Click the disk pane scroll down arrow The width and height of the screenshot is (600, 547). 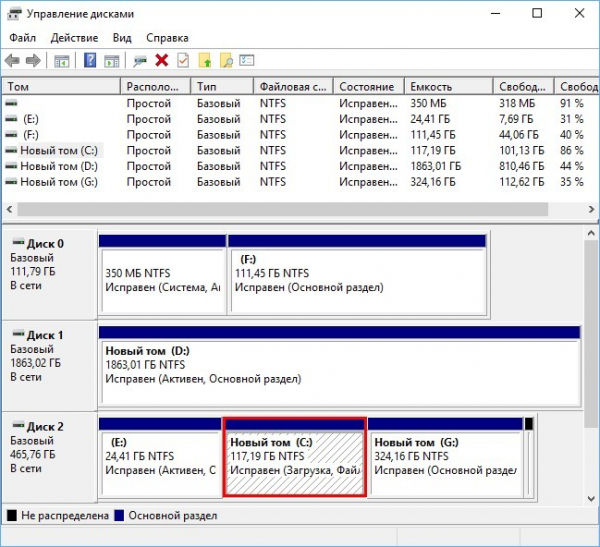click(591, 498)
